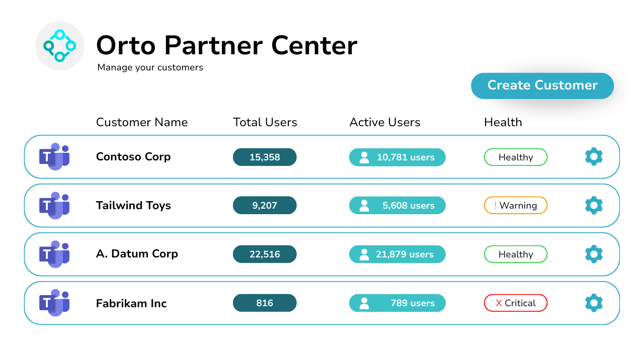Open settings gear for Tailwind Toys
644x362 pixels.
tap(594, 205)
